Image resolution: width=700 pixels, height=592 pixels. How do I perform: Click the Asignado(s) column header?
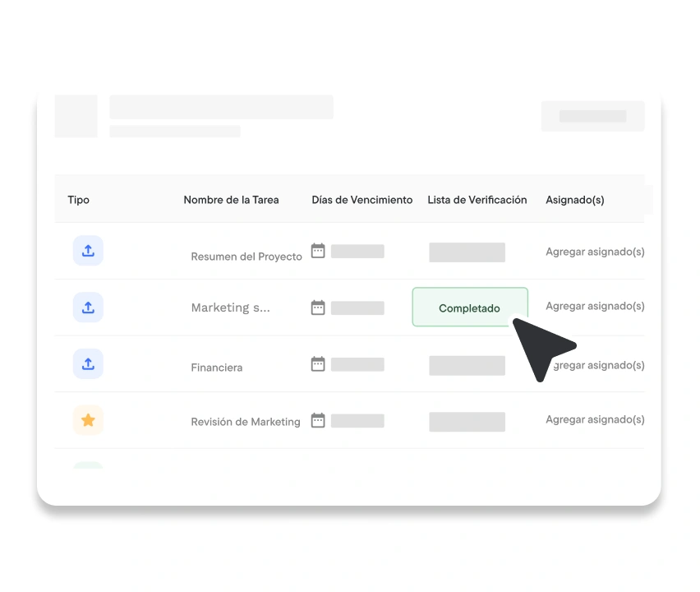pyautogui.click(x=574, y=200)
